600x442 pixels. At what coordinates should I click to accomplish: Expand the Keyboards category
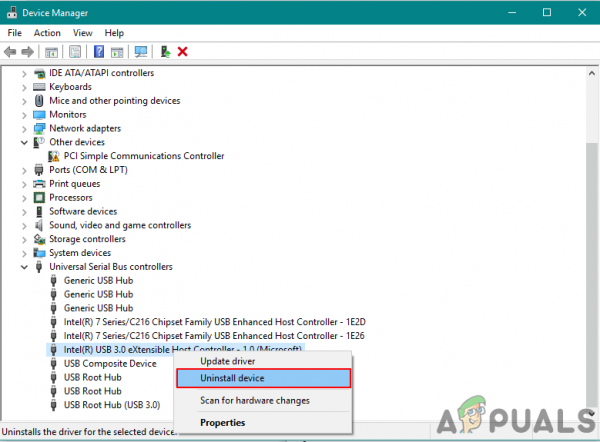point(24,88)
